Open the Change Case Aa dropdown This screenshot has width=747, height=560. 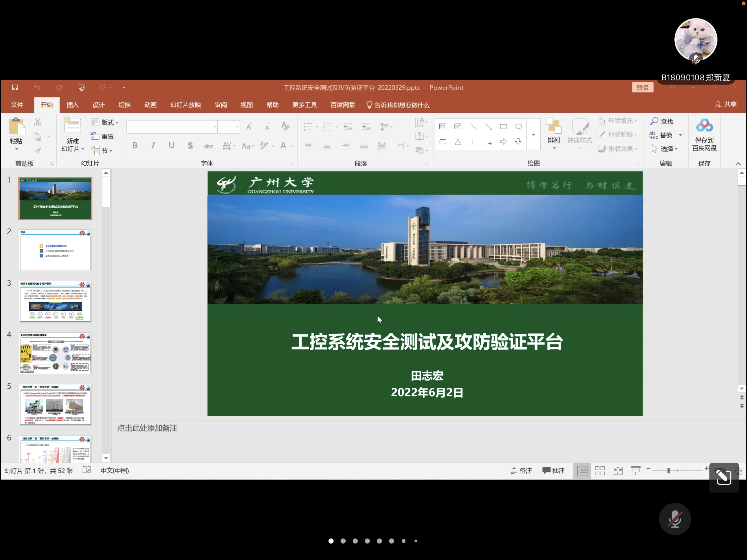pyautogui.click(x=248, y=146)
